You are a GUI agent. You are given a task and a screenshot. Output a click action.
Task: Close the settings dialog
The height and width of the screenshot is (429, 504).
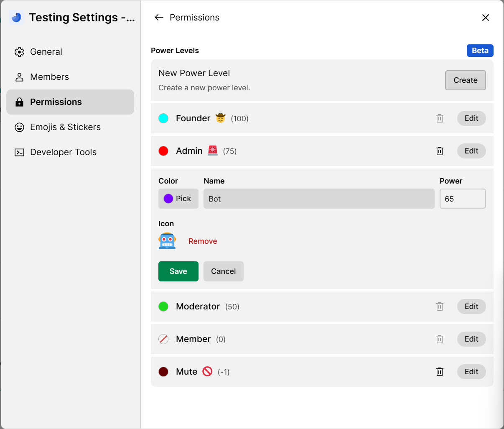pyautogui.click(x=485, y=18)
